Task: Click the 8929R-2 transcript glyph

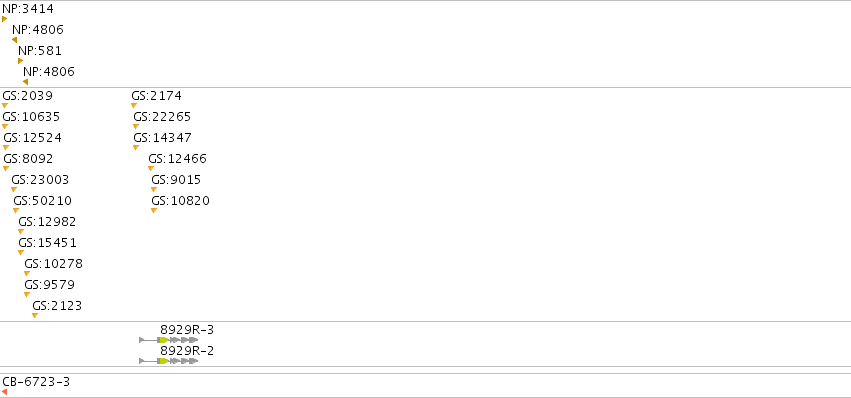Action: click(x=169, y=361)
